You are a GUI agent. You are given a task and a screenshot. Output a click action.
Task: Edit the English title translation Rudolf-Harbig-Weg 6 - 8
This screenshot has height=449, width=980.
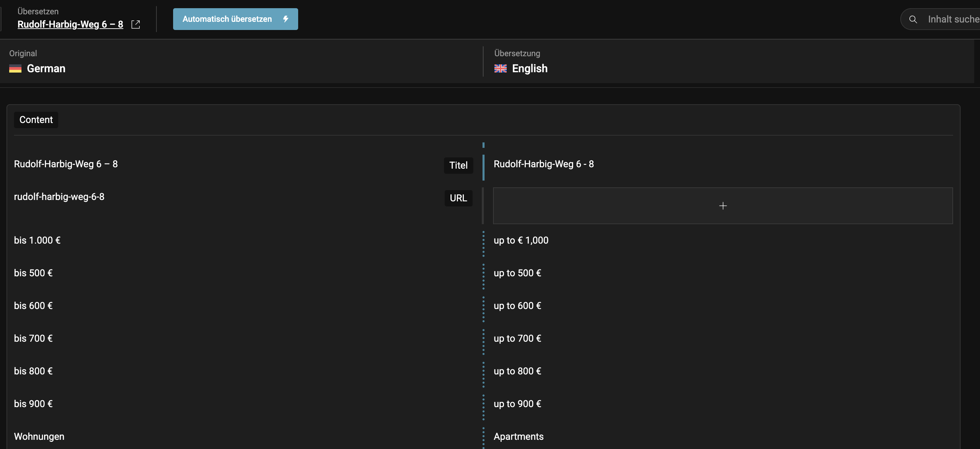point(543,164)
